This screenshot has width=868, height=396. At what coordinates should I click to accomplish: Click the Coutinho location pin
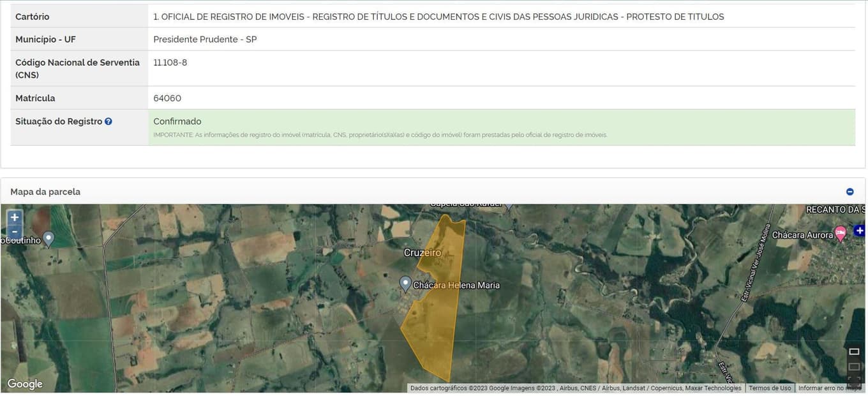tap(49, 240)
